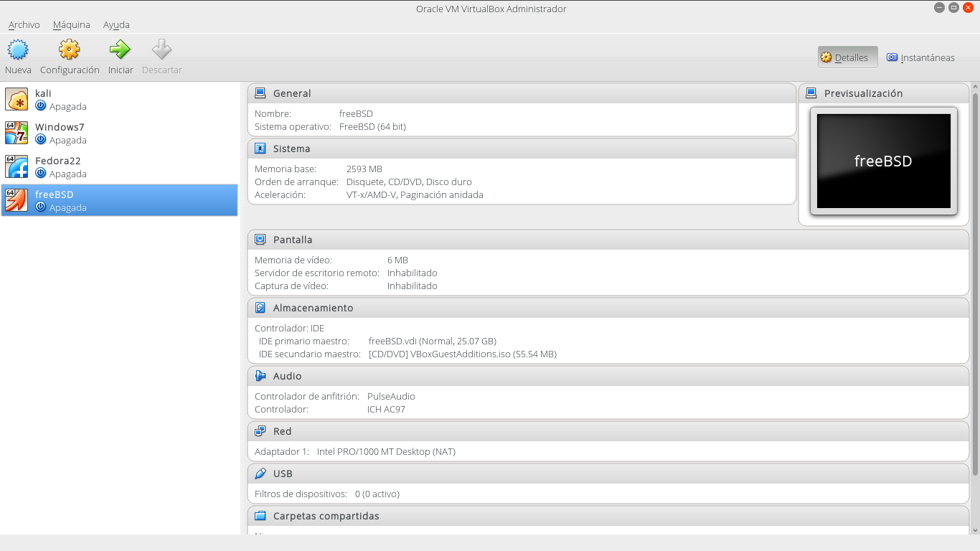The width and height of the screenshot is (980, 551).
Task: Click the Red section network icon
Action: (x=260, y=431)
